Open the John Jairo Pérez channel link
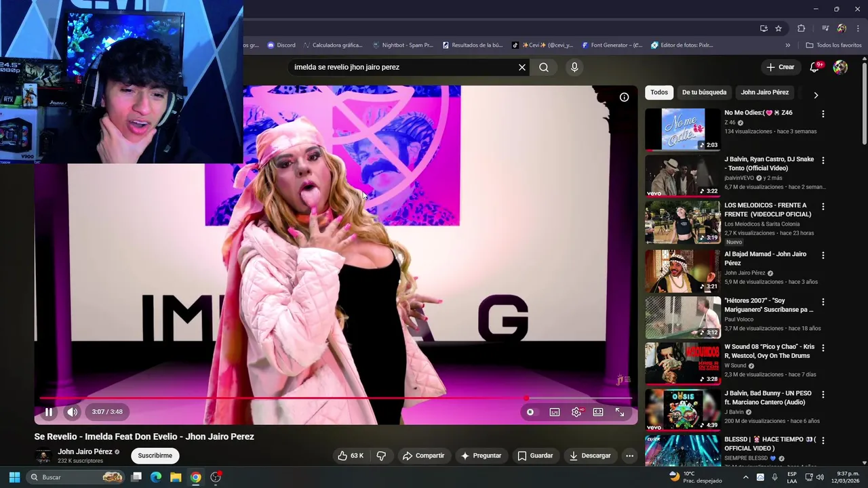The height and width of the screenshot is (488, 868). [85, 451]
